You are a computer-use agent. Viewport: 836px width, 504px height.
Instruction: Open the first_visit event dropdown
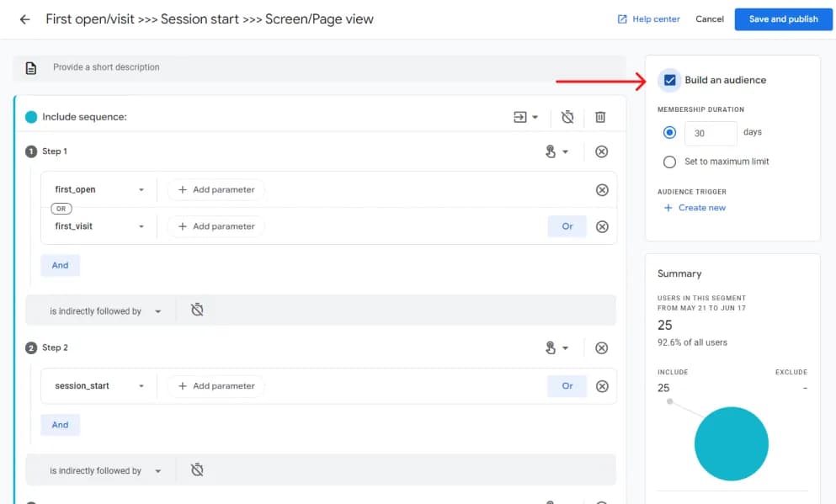(x=99, y=226)
